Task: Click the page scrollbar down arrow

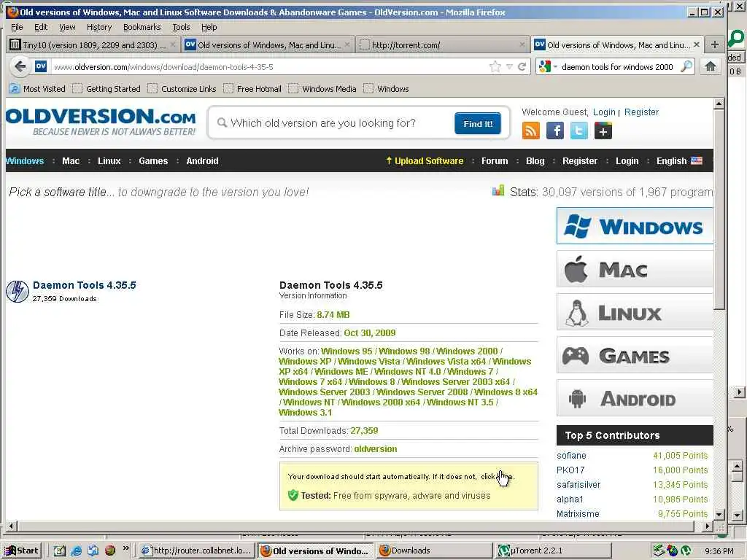Action: point(719,515)
